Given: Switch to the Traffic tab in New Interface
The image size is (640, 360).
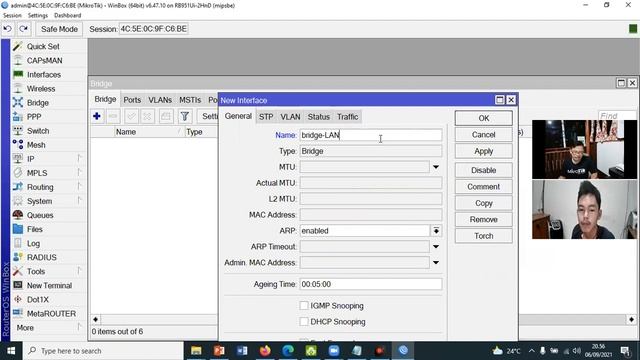Looking at the screenshot, I should click(347, 117).
